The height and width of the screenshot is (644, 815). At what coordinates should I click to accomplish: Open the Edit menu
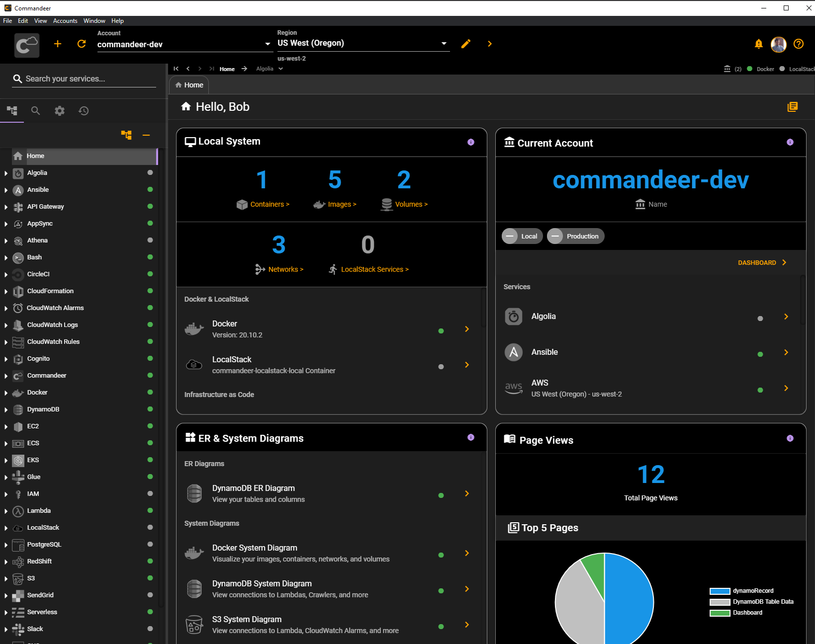coord(23,21)
